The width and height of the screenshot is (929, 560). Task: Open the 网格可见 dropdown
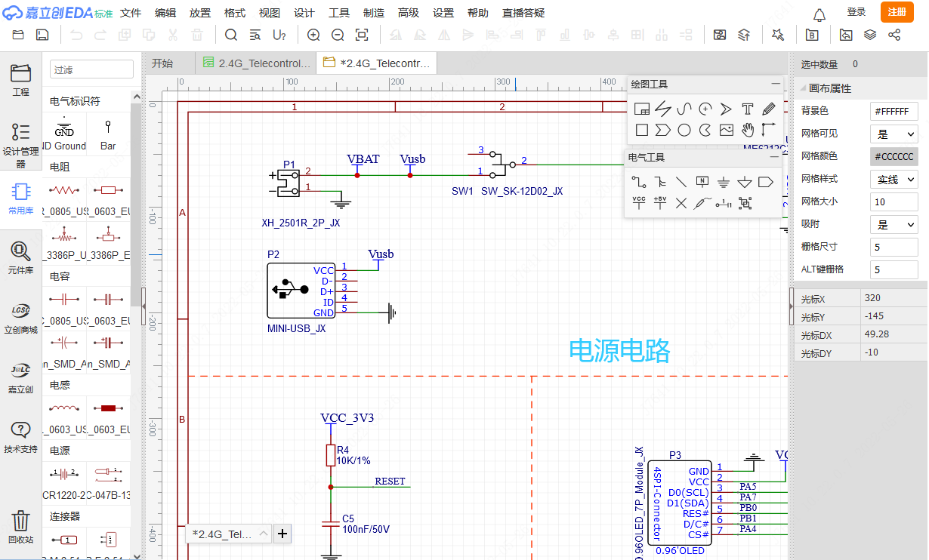pos(894,134)
